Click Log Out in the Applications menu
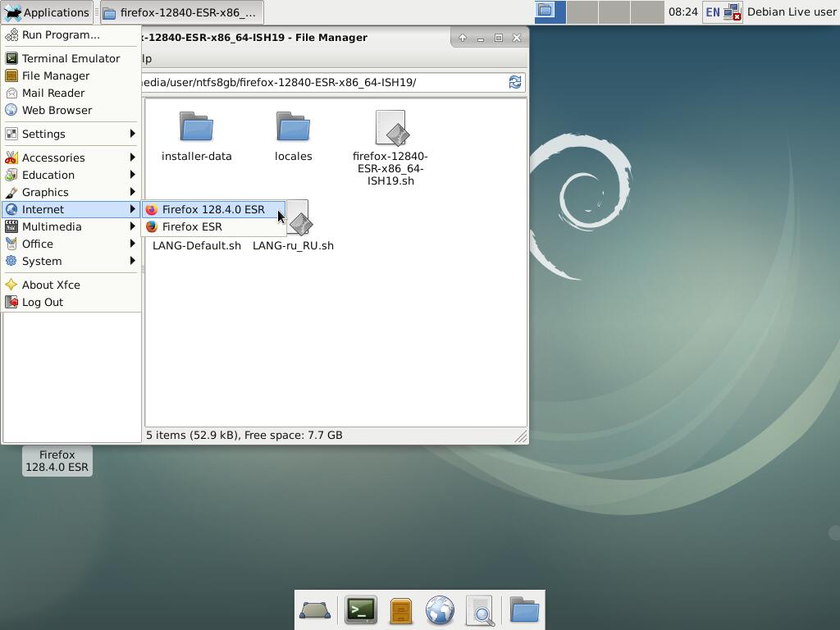The height and width of the screenshot is (630, 840). click(43, 302)
